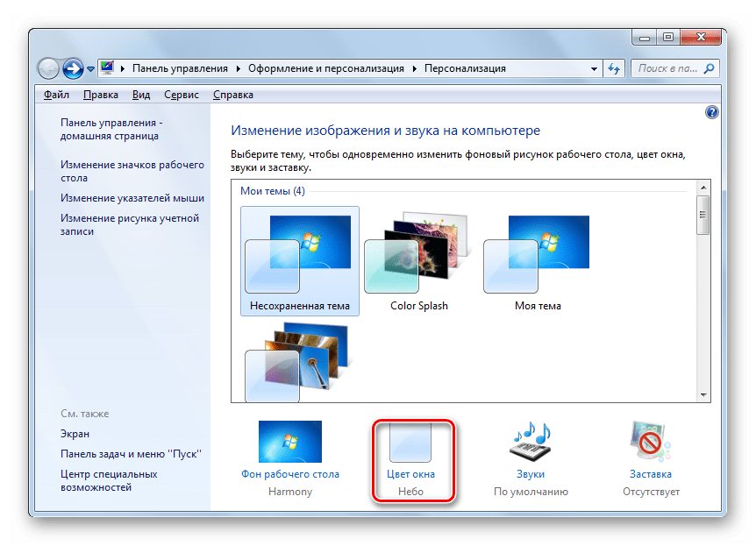The width and height of the screenshot is (756, 546).
Task: Click the Control Panel icon in address bar
Action: [x=107, y=68]
